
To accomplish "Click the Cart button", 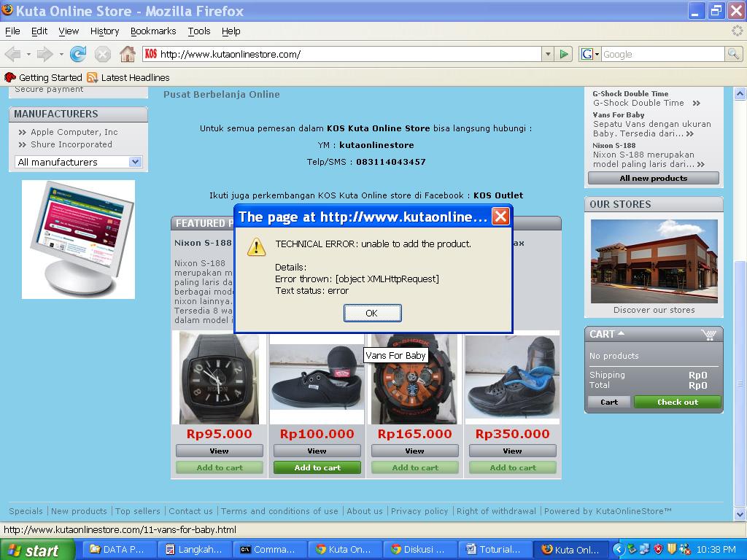I will [609, 402].
